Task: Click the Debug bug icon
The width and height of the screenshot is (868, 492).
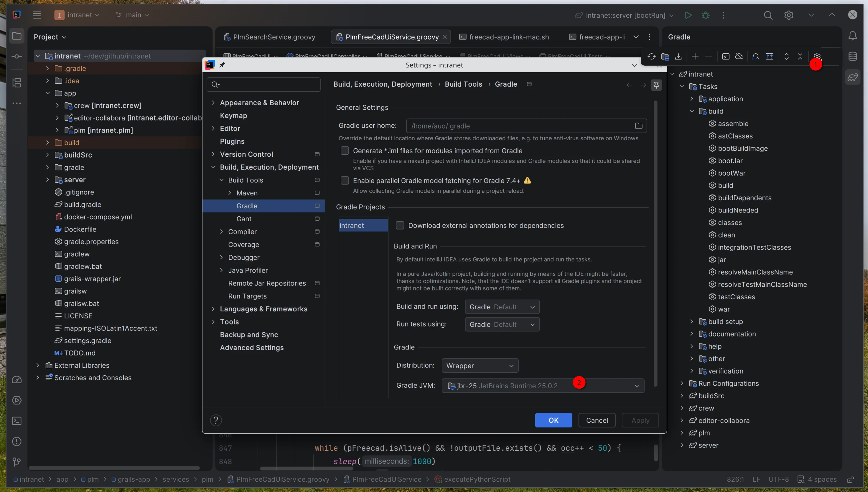Action: point(706,15)
